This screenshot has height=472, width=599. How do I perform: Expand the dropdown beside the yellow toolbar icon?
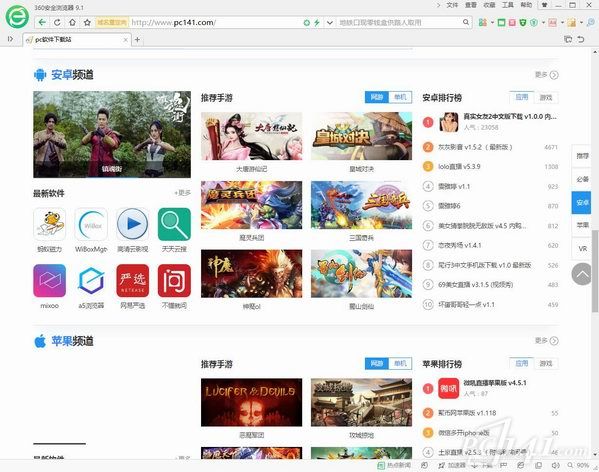click(581, 23)
